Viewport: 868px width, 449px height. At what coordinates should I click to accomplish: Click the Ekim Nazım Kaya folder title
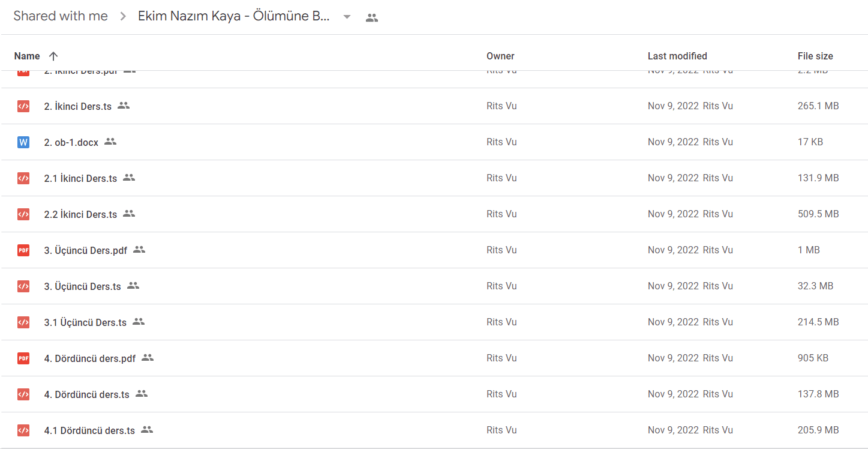pos(234,16)
